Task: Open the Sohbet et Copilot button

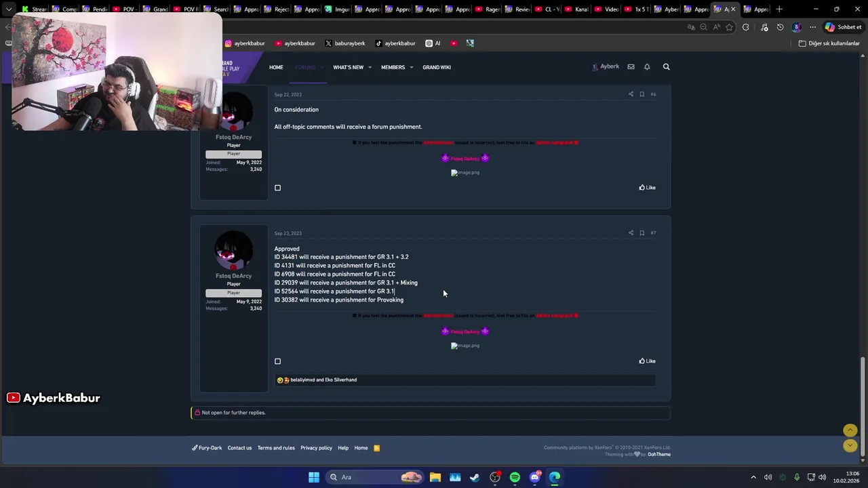Action: pyautogui.click(x=843, y=27)
